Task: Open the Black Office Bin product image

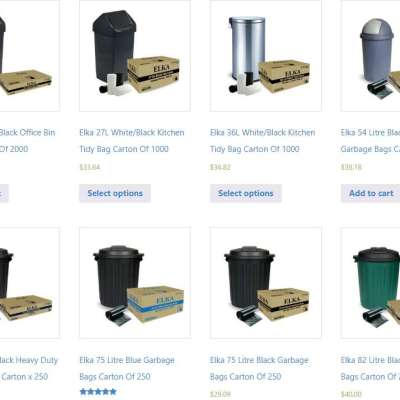Action: (x=30, y=55)
